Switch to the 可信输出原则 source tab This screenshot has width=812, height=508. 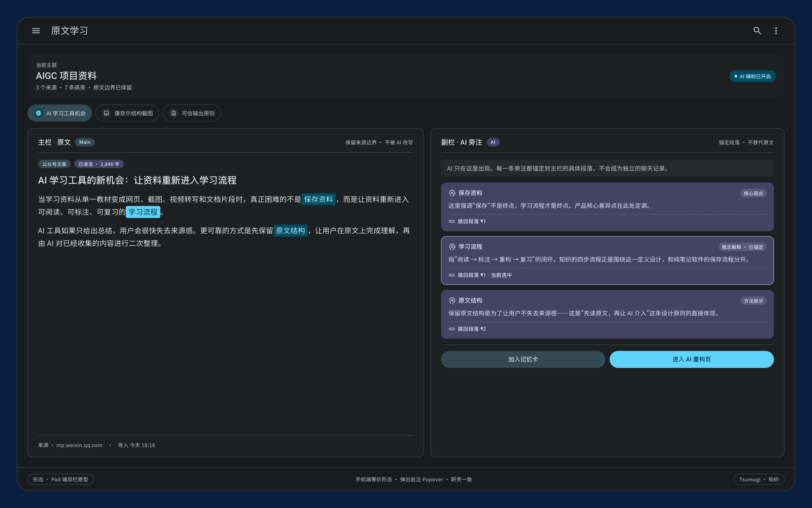pyautogui.click(x=192, y=113)
